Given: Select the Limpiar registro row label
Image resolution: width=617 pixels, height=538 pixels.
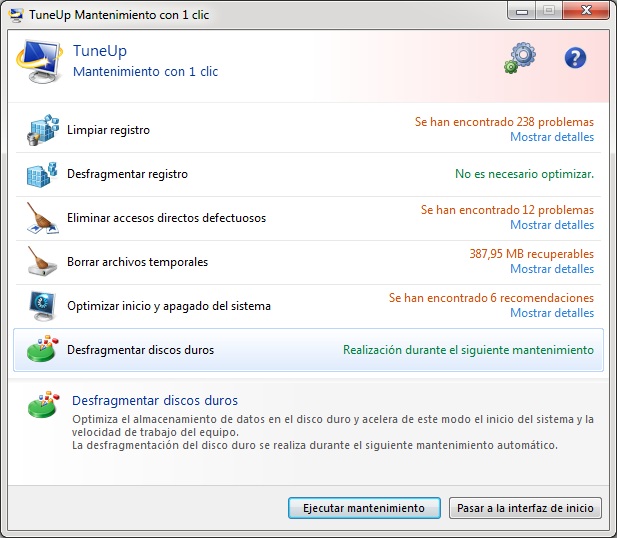Looking at the screenshot, I should tap(109, 130).
